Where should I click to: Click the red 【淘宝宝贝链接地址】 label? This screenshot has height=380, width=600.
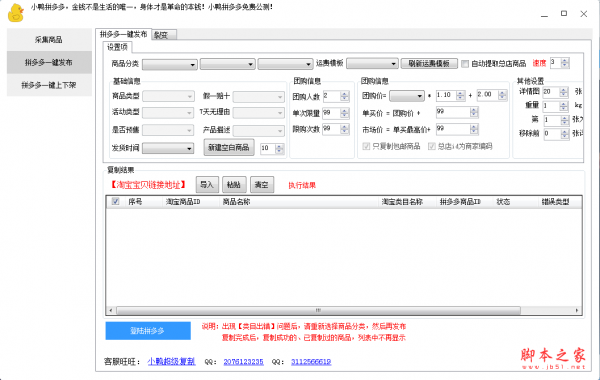(x=148, y=185)
